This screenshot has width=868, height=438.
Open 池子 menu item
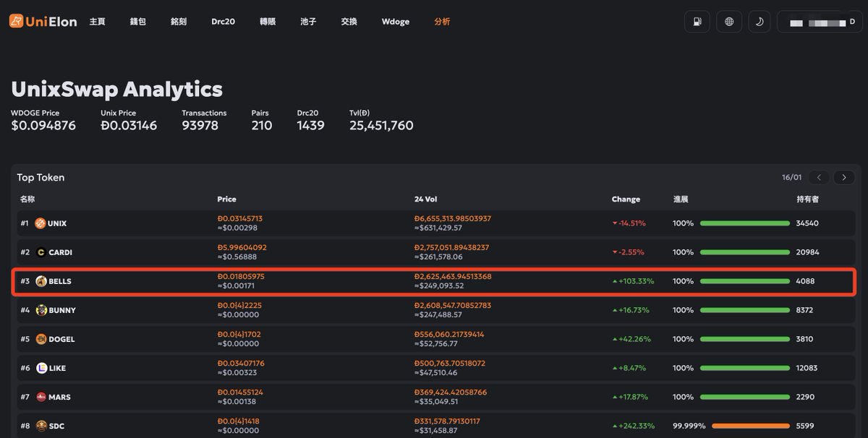click(308, 22)
